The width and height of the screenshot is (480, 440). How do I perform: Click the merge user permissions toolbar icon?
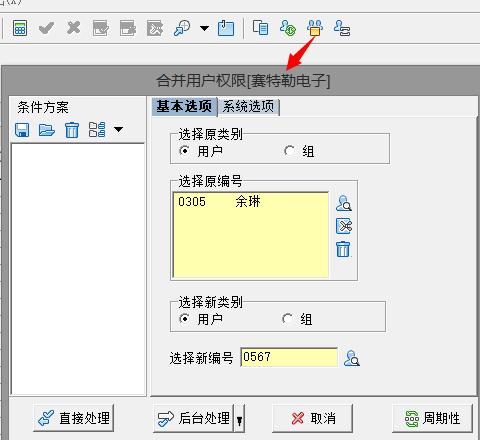click(x=315, y=28)
